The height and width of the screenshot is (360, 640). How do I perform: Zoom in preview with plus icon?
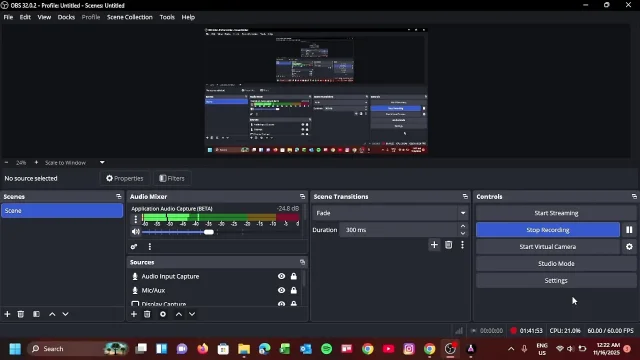pyautogui.click(x=36, y=162)
